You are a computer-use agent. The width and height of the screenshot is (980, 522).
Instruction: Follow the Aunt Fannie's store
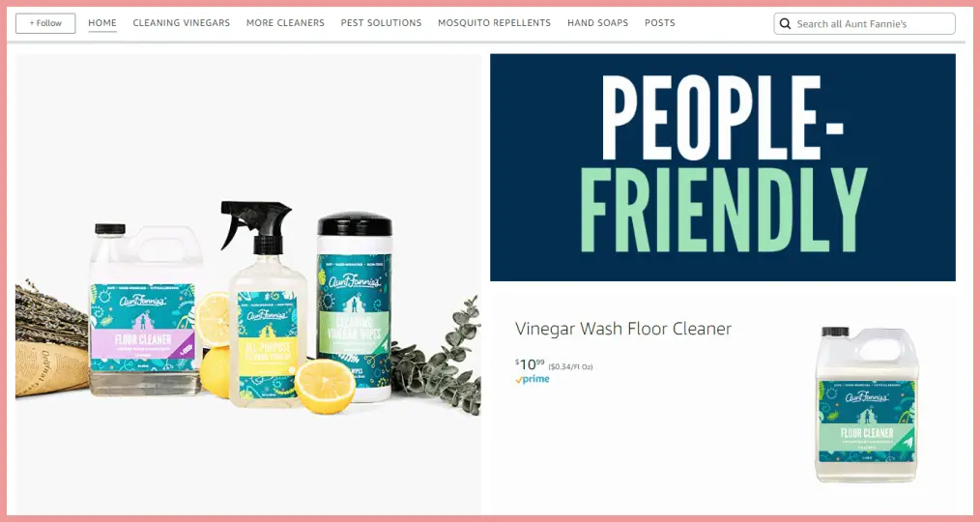coord(45,23)
